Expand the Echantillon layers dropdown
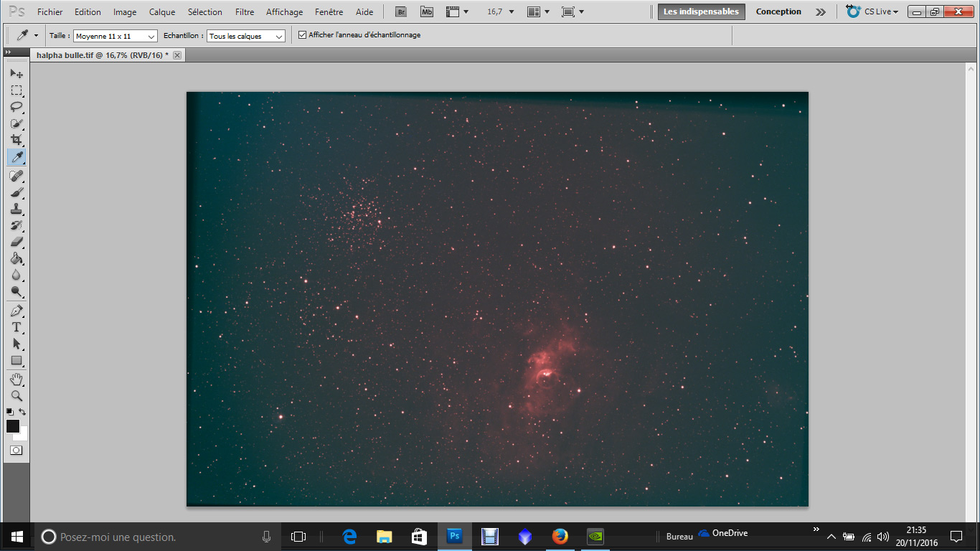This screenshot has height=551, width=980. click(245, 36)
